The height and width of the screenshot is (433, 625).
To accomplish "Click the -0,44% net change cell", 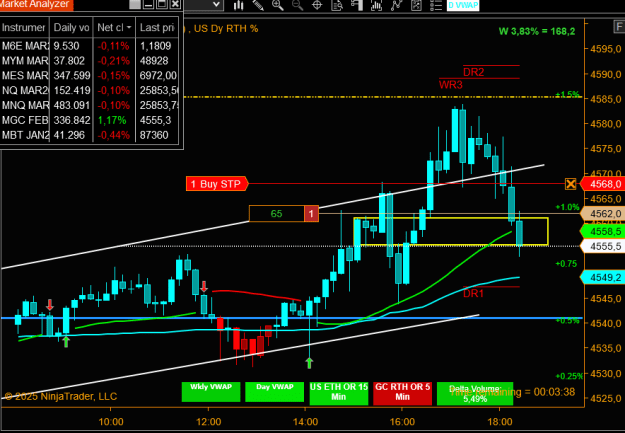I will point(114,135).
